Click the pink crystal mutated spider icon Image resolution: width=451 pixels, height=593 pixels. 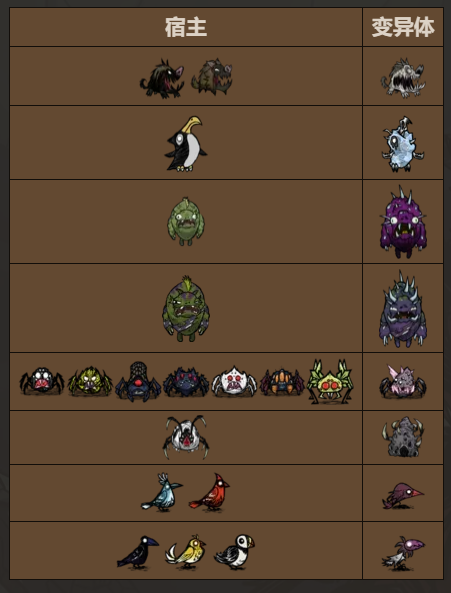pos(403,381)
